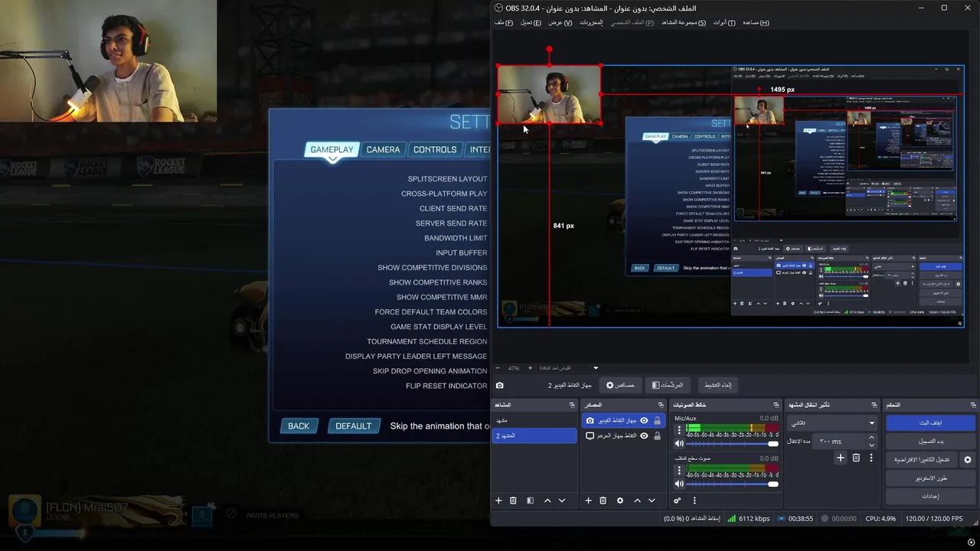Screen dimensions: 980x551
Task: Add a new source in Sources panel
Action: (x=588, y=500)
